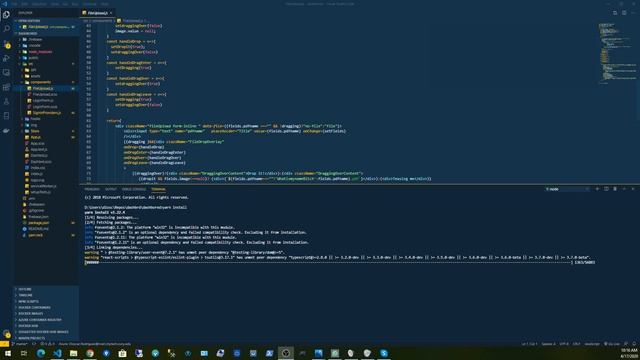Open package.json in the file tree
Image resolution: width=640 pixels, height=360 pixels.
tap(46, 223)
